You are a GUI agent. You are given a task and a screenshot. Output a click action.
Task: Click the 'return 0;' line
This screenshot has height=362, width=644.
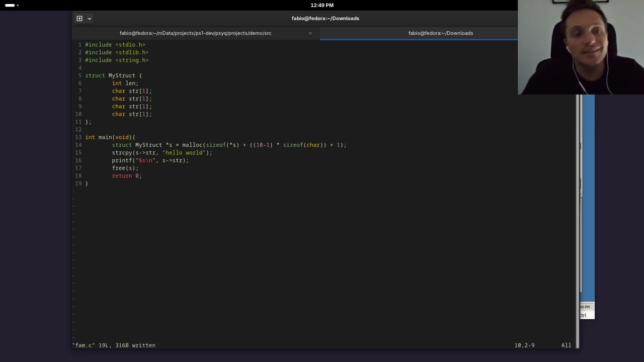(x=127, y=176)
